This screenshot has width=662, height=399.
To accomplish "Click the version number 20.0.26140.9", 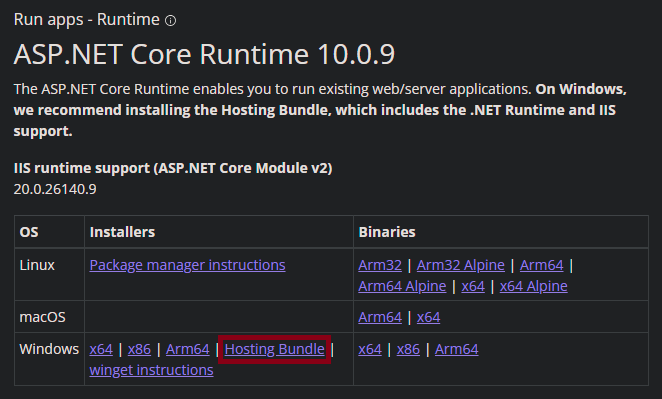I will tap(55, 189).
